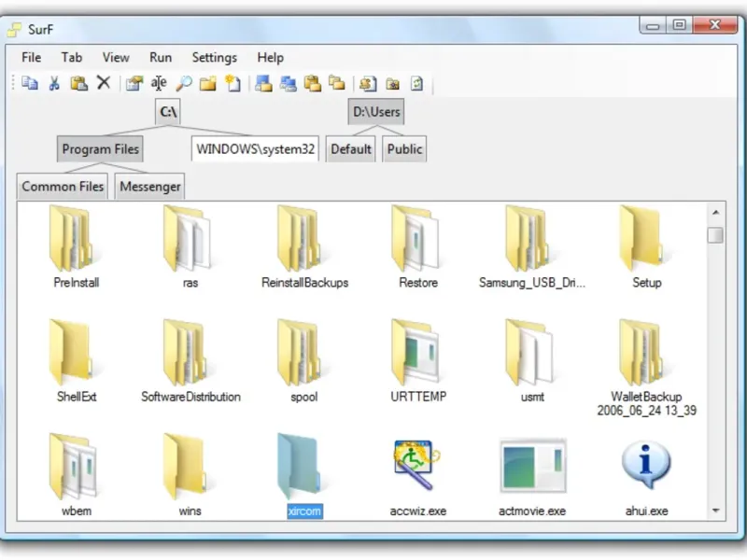The height and width of the screenshot is (560, 747).
Task: Select the SoftwareDistribution folder
Action: 190,361
